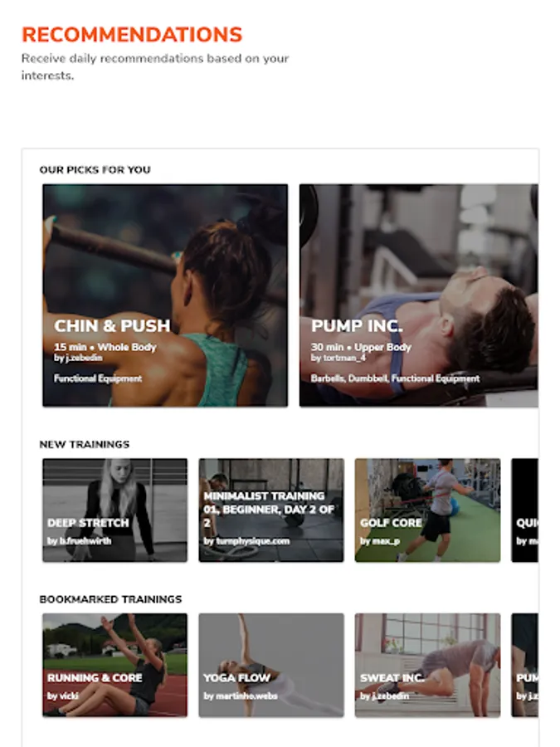Select the Golf Core training
The image size is (560, 747).
pyautogui.click(x=427, y=510)
